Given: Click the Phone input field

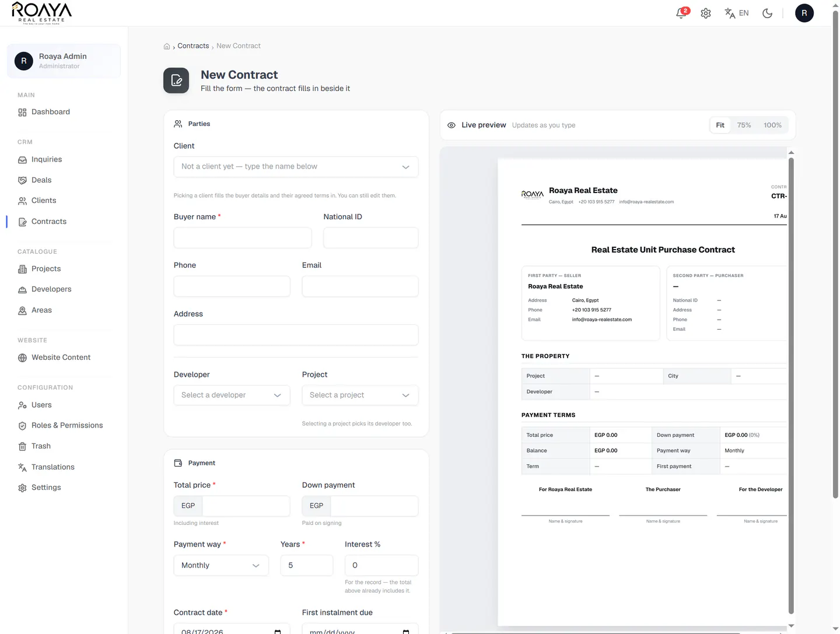Looking at the screenshot, I should pyautogui.click(x=232, y=286).
